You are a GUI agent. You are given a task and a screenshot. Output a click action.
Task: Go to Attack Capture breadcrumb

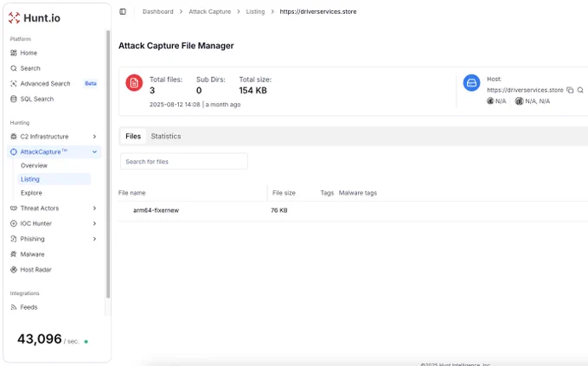(209, 11)
